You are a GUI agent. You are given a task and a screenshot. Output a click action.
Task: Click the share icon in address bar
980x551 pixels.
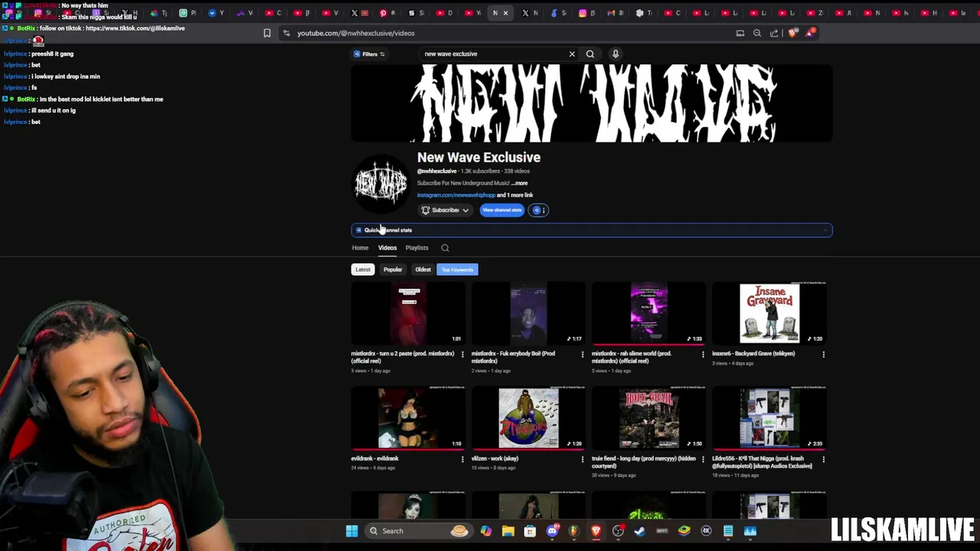(774, 33)
